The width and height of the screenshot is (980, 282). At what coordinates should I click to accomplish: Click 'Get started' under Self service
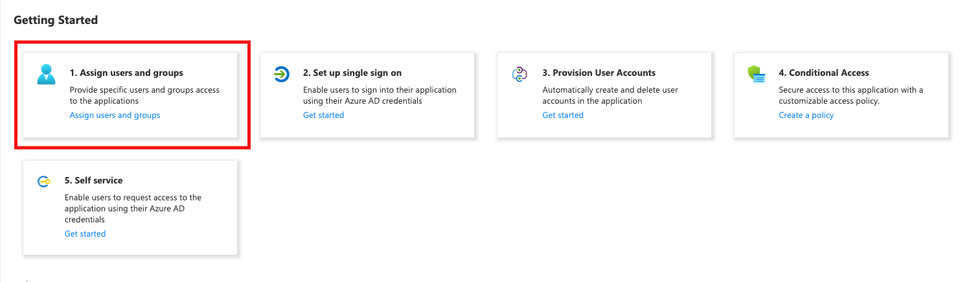85,233
